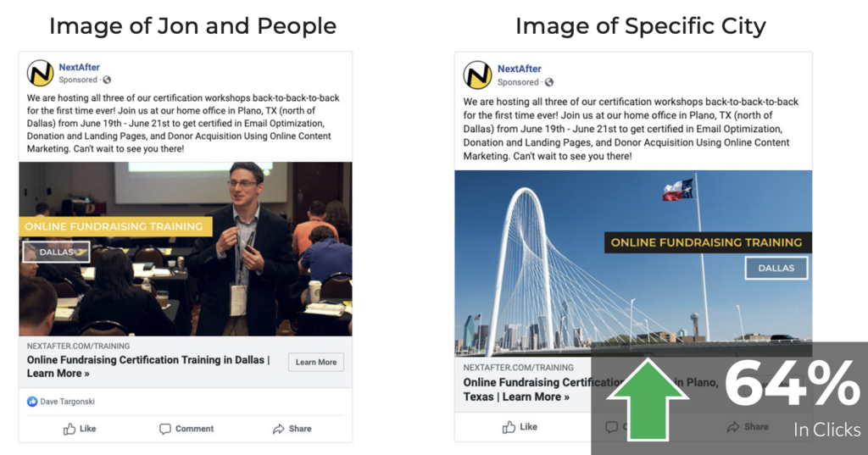Click Dave Targonski reaction name

click(x=67, y=402)
